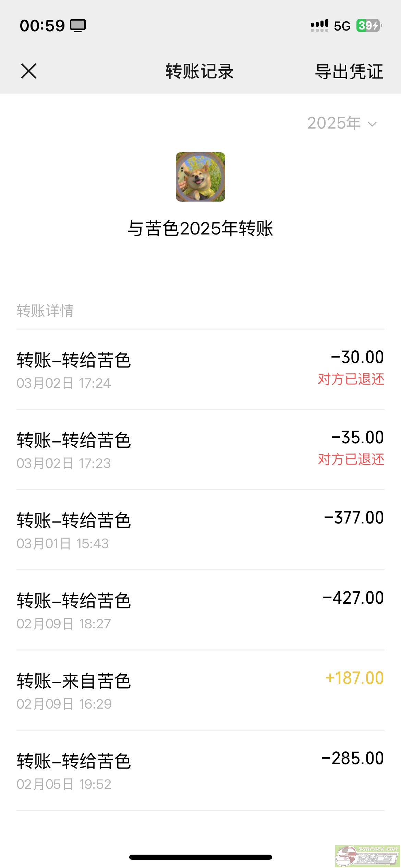
Task: Close the transfer records page
Action: 29,71
